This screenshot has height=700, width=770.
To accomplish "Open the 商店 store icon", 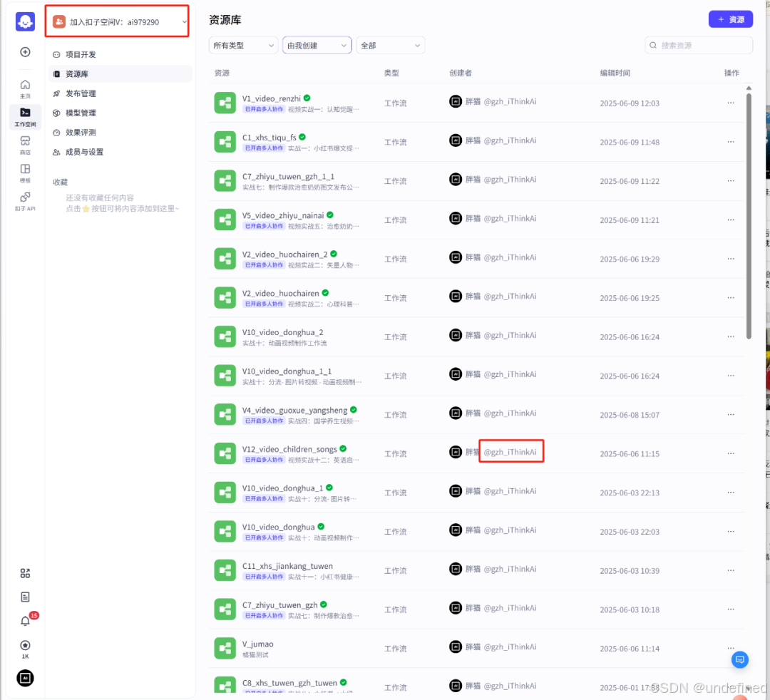I will (x=25, y=144).
